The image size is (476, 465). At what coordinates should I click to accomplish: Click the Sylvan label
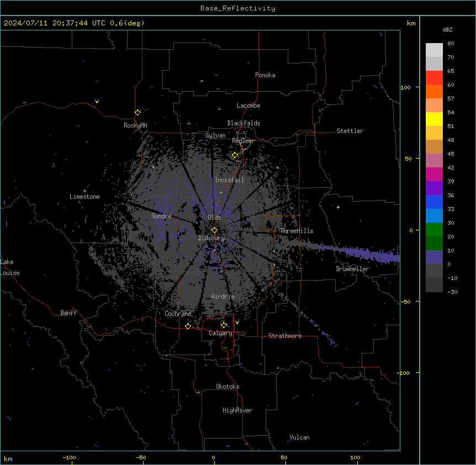click(215, 135)
